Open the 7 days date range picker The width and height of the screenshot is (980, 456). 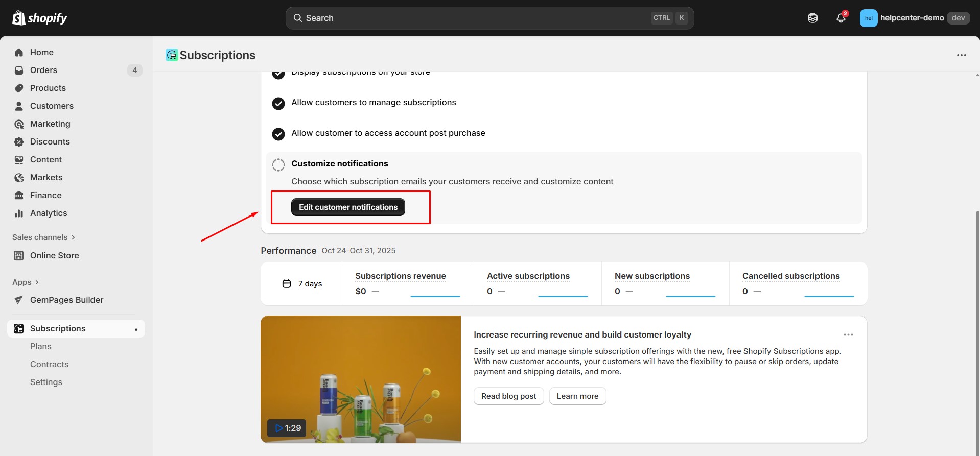pyautogui.click(x=302, y=284)
